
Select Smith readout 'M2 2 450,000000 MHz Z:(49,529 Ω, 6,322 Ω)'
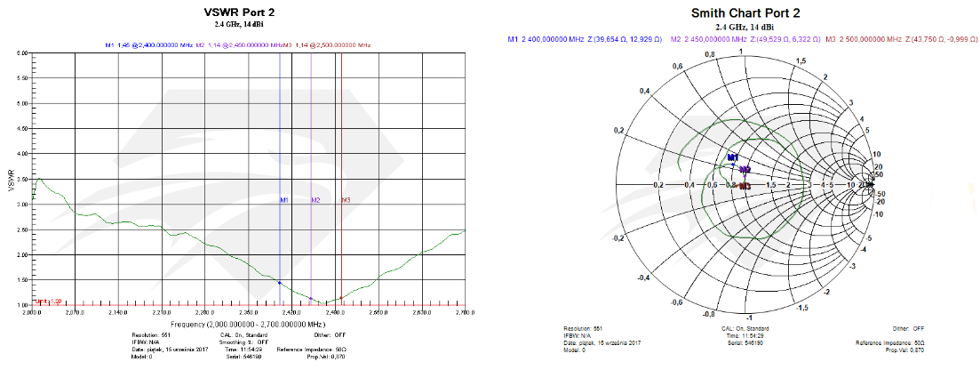[745, 39]
